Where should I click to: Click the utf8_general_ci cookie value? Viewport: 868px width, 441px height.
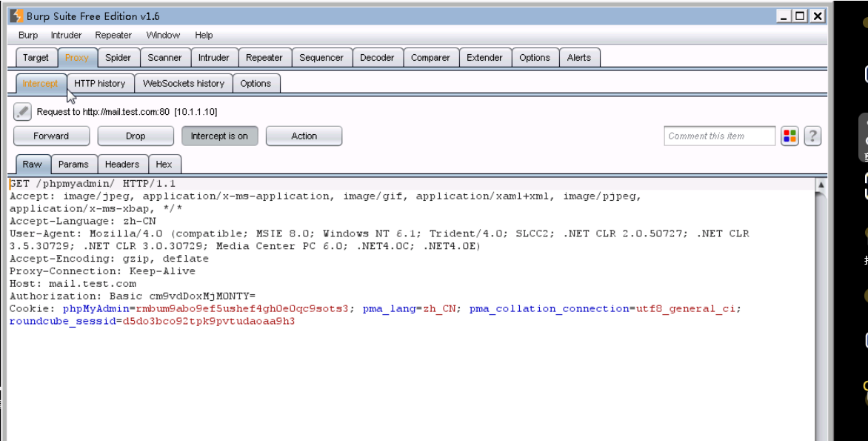pos(686,308)
